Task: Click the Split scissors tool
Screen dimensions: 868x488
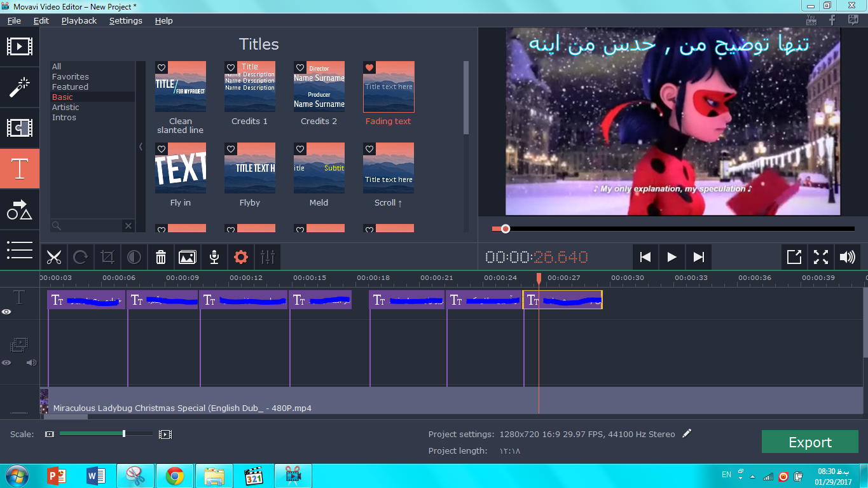Action: (x=54, y=257)
